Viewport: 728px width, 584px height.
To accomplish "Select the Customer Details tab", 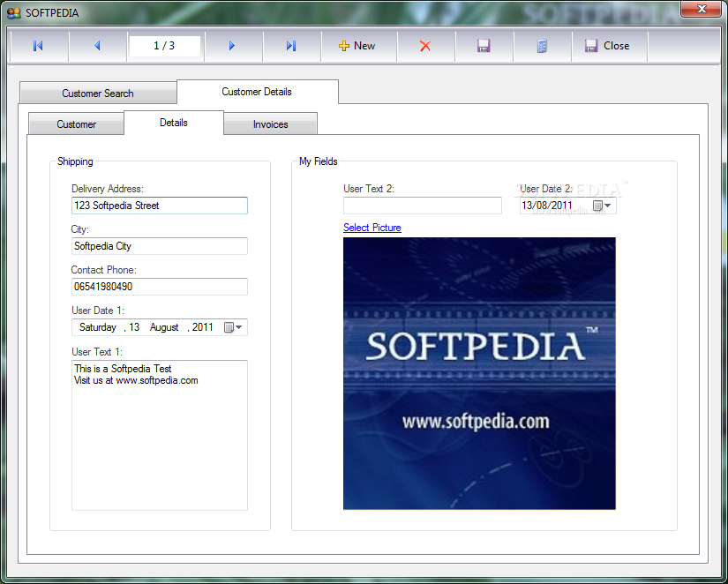I will point(257,92).
